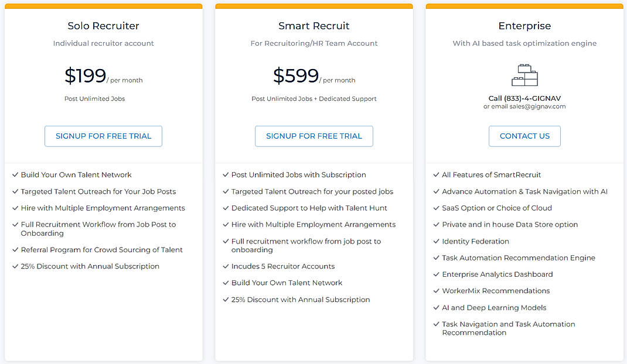Click the Call (833)-4-GIGNAV phone number

click(x=524, y=98)
